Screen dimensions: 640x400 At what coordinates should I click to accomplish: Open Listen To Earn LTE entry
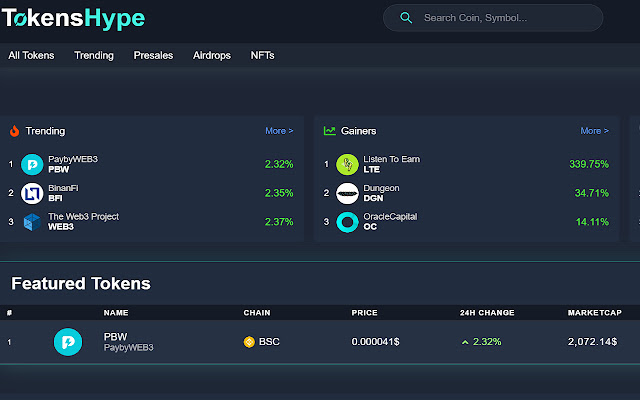pos(391,164)
